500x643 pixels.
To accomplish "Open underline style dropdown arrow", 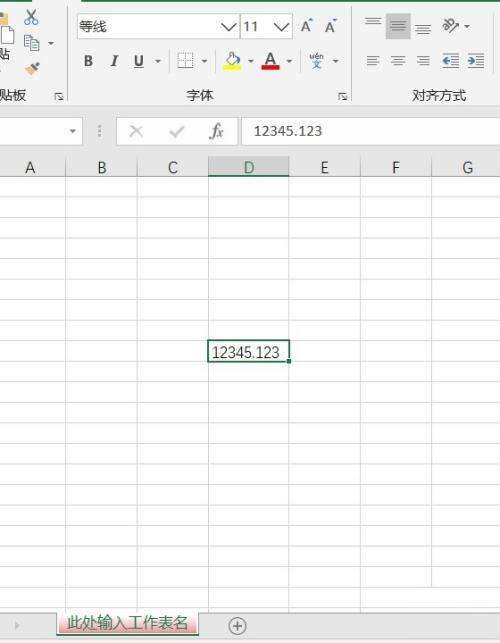I will click(158, 61).
